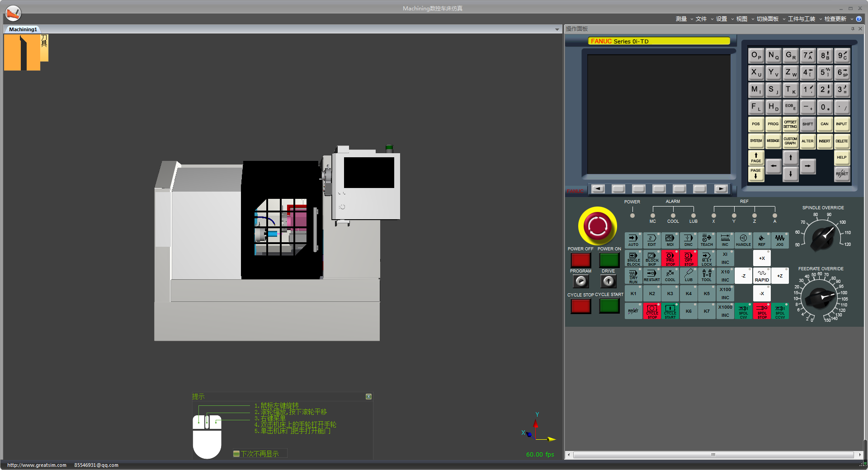This screenshot has height=470, width=868.
Task: Pin the 操作面板 panel
Action: 853,28
